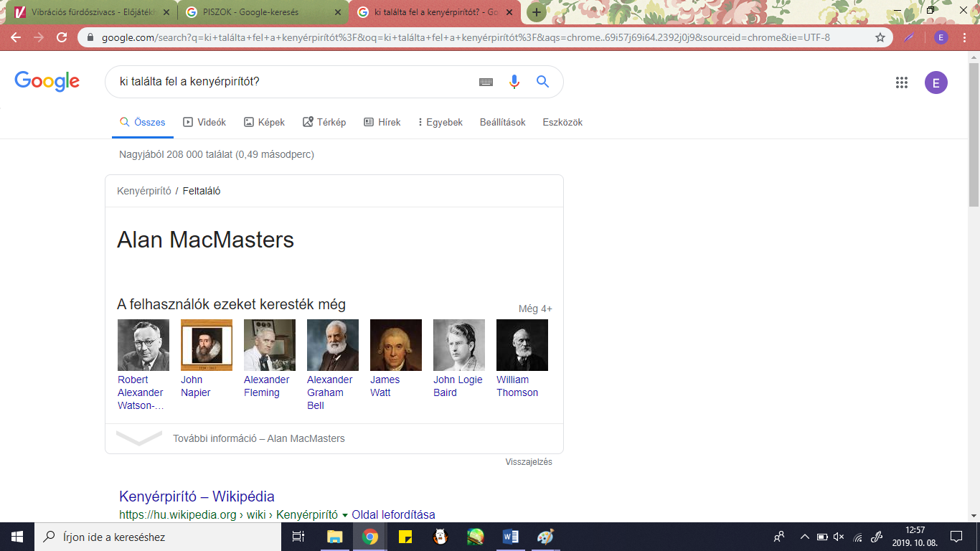Image resolution: width=980 pixels, height=551 pixels.
Task: Click the volume muted tray icon
Action: [839, 537]
